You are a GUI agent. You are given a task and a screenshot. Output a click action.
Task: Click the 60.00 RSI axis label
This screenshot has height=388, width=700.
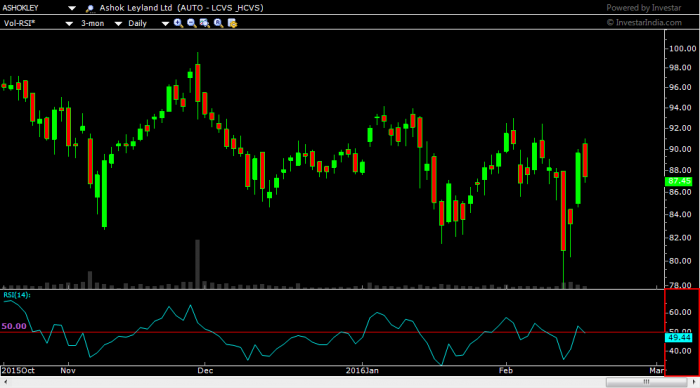(680, 313)
